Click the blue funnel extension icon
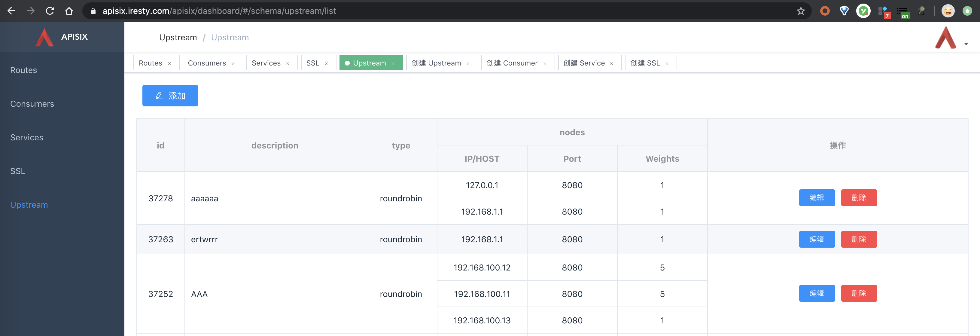 pyautogui.click(x=844, y=11)
